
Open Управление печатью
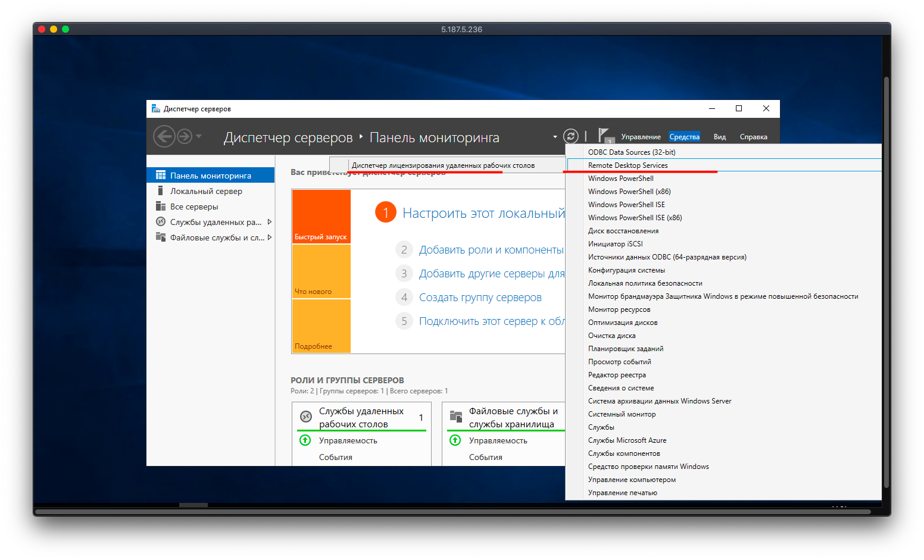coord(724,492)
